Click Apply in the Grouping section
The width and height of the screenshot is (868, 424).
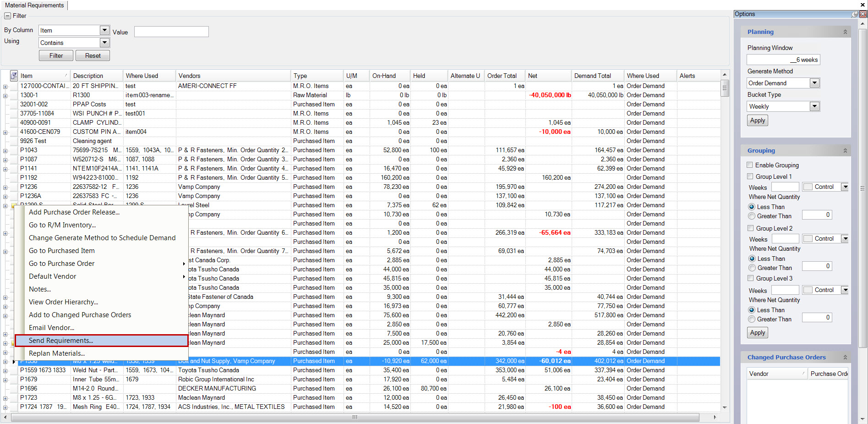tap(758, 333)
